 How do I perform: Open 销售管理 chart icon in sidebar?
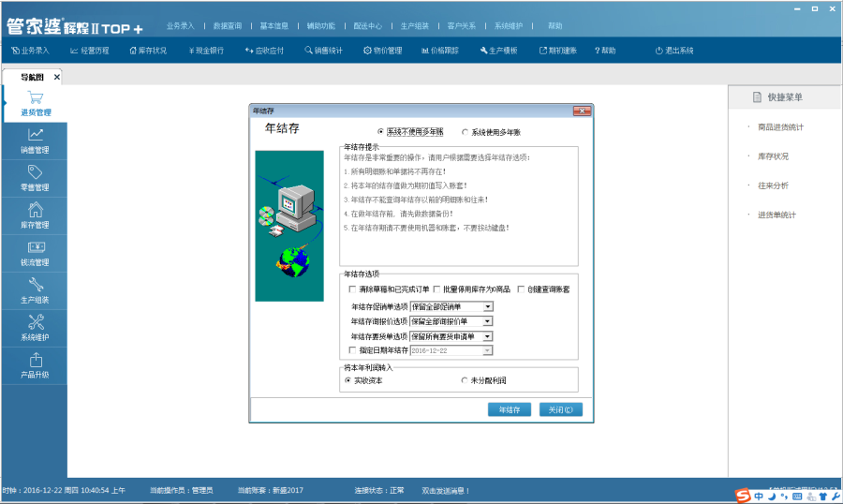pos(36,135)
